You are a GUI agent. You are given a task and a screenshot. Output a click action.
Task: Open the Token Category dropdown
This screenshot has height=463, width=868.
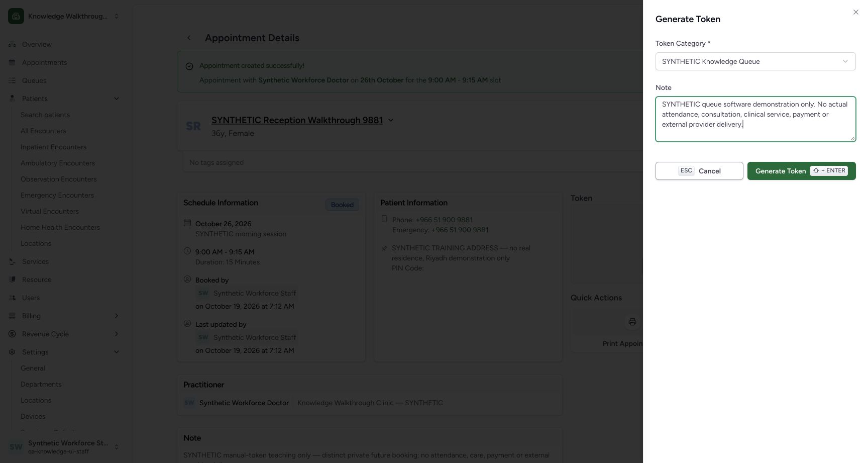(755, 61)
